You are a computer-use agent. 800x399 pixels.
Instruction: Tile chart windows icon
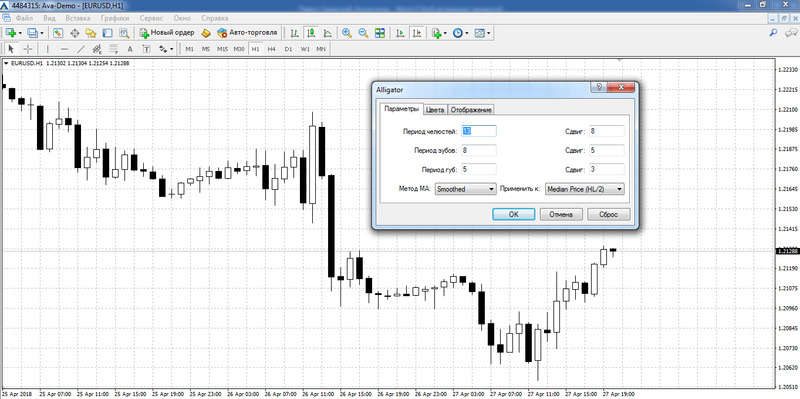coord(380,33)
